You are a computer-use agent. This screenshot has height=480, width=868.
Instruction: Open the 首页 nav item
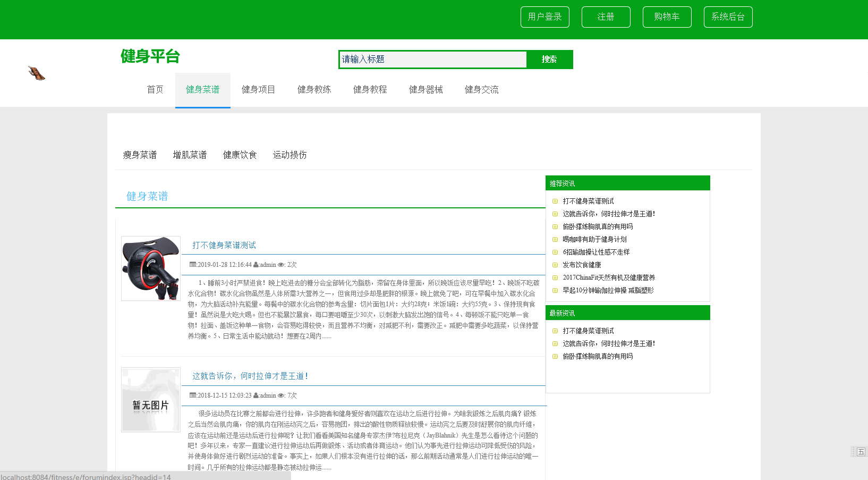155,89
